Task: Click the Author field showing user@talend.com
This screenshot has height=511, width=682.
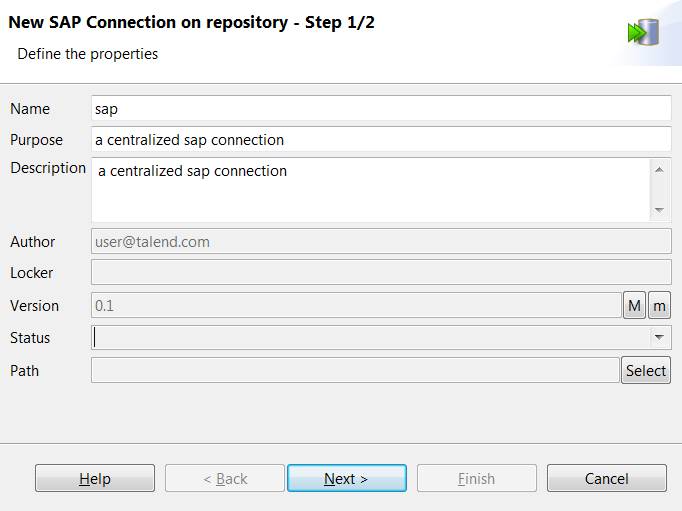Action: point(380,241)
